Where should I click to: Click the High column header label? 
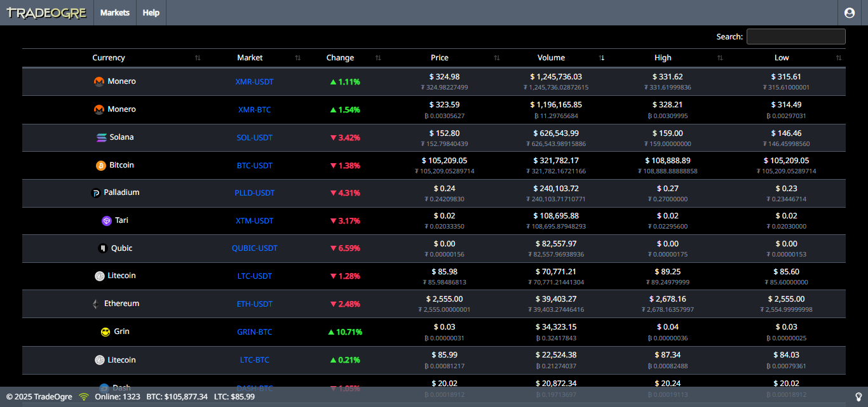pos(663,58)
